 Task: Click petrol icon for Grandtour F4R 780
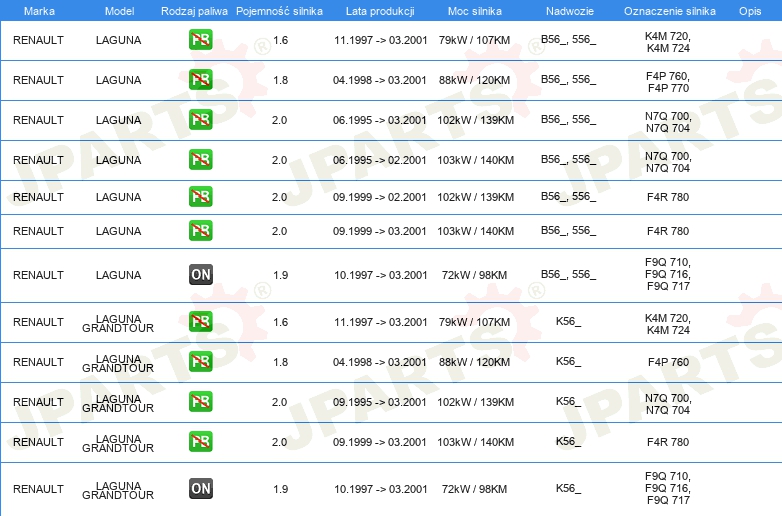[x=201, y=442]
